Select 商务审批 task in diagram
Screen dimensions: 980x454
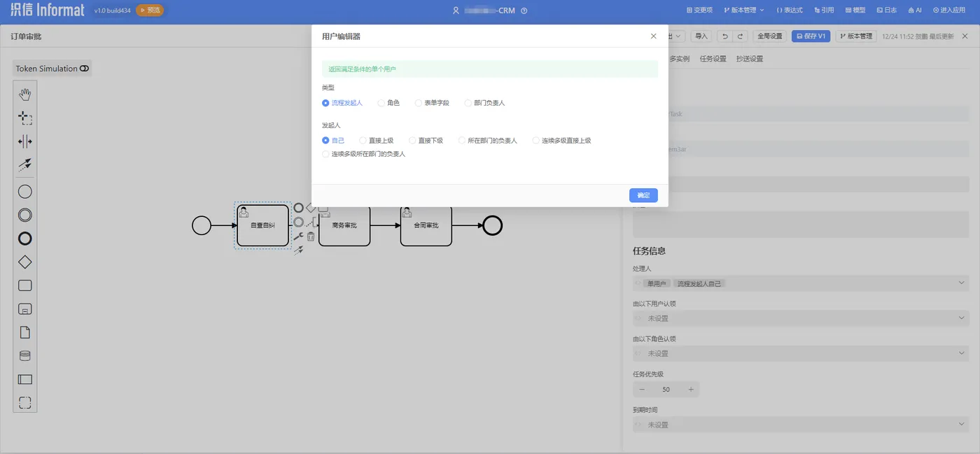click(x=344, y=225)
